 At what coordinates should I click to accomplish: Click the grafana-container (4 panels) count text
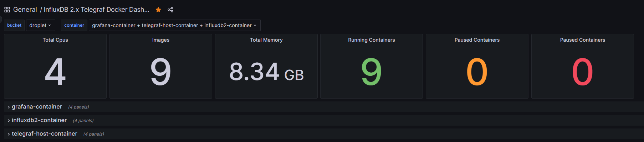[x=78, y=107]
